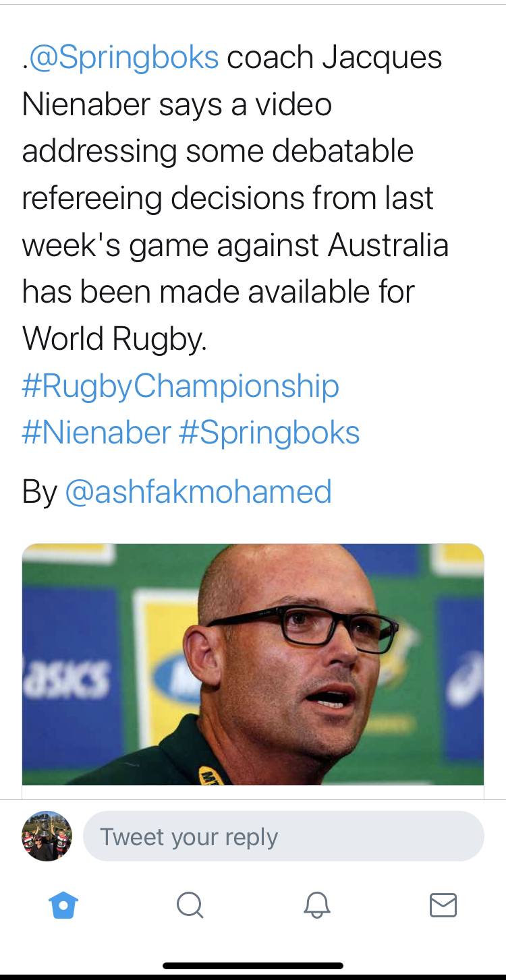The width and height of the screenshot is (506, 980).
Task: Tap the iOS home indicator bar
Action: coord(253,966)
